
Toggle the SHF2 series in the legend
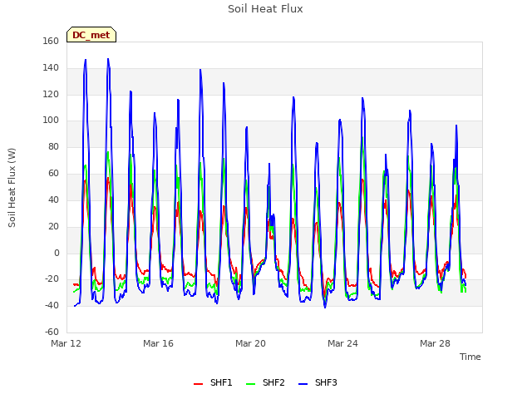(x=265, y=382)
